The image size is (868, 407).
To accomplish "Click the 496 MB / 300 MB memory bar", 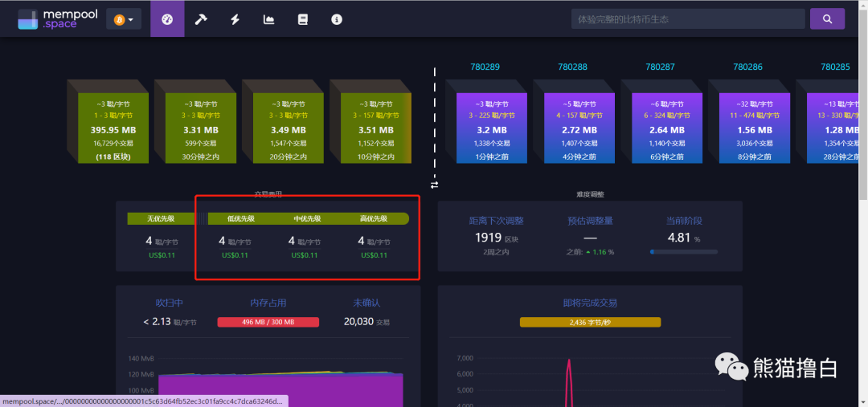I will pos(268,322).
